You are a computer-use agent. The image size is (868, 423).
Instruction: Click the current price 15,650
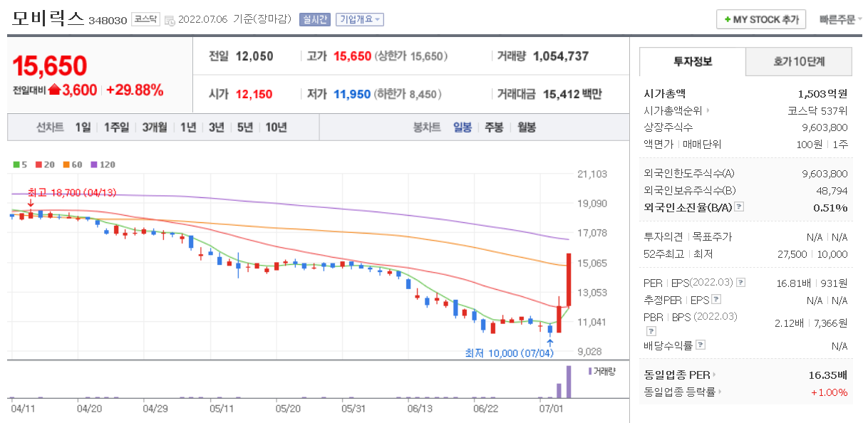(50, 66)
